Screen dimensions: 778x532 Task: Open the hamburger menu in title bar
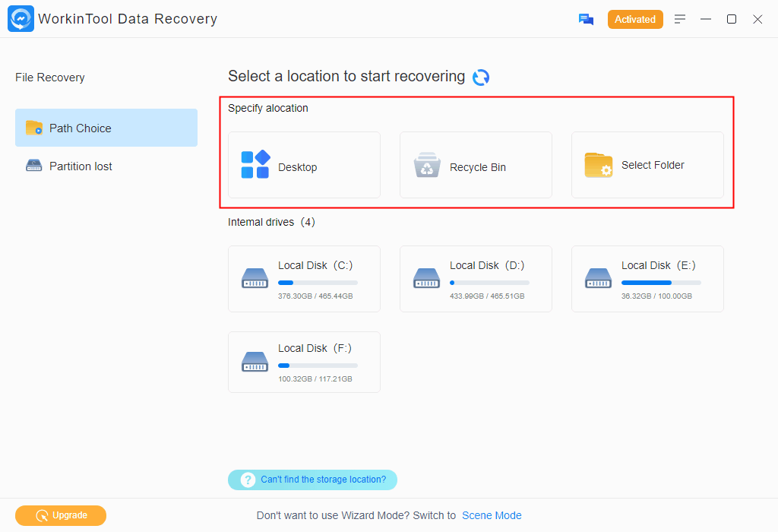[680, 19]
